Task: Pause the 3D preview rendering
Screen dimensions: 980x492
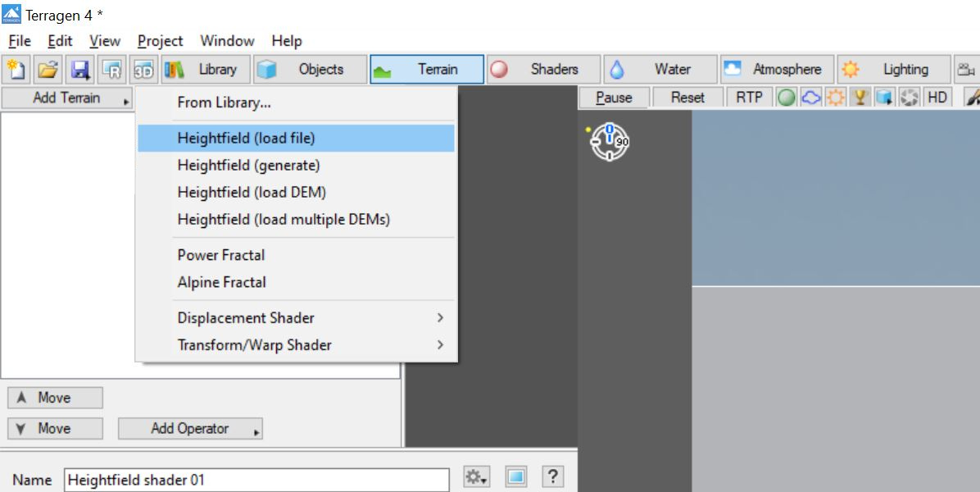Action: click(x=614, y=98)
